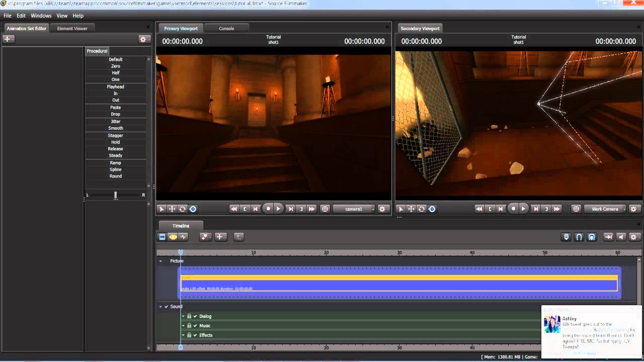The height and width of the screenshot is (362, 644).
Task: Select the primary viewport rotate manipulator
Action: [182, 209]
